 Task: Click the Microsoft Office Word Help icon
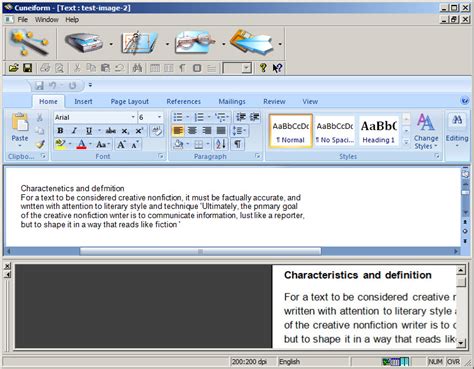pos(464,100)
